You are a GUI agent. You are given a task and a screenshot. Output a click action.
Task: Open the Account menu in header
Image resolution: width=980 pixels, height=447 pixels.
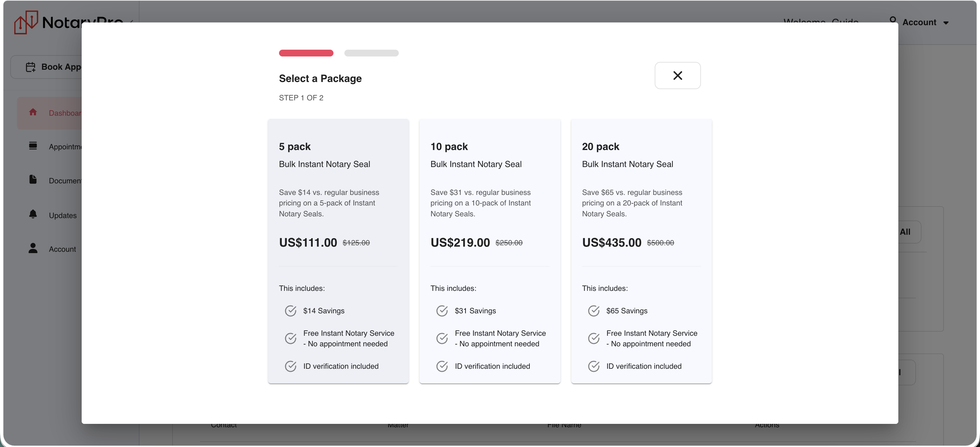919,22
